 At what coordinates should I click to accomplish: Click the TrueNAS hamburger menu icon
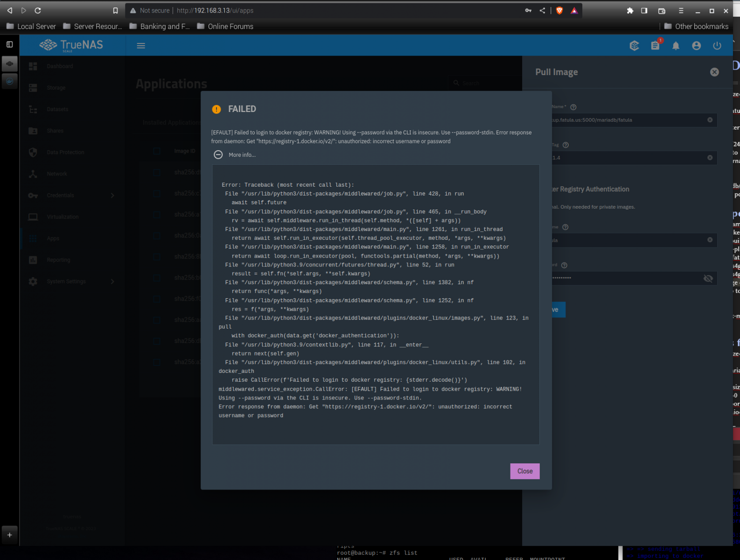tap(141, 46)
